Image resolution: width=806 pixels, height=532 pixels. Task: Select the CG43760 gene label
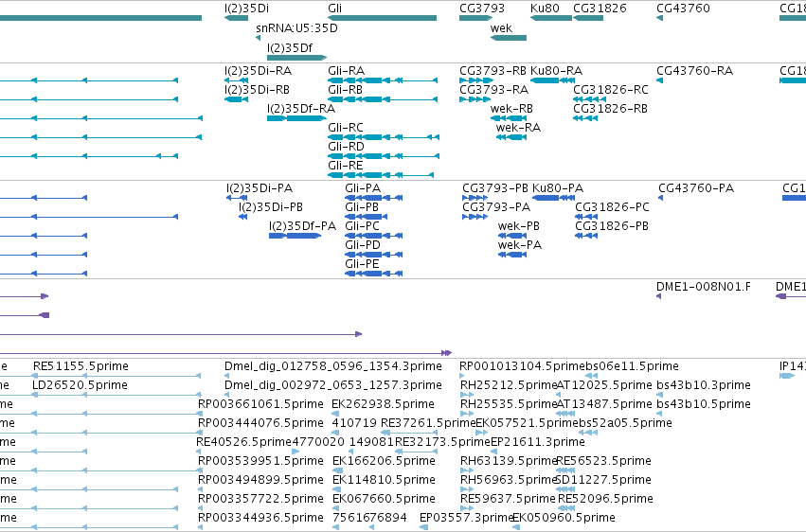coord(683,9)
